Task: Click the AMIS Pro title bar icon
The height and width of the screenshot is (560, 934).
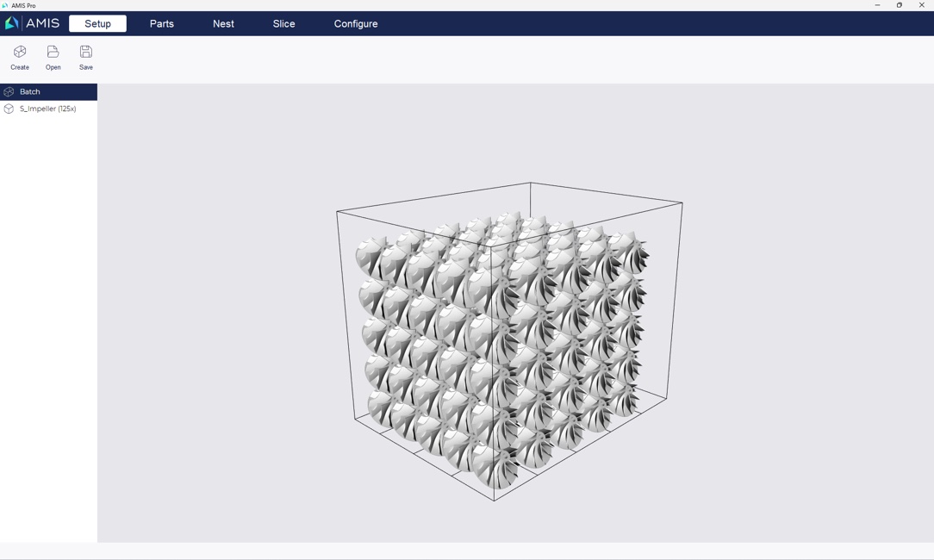Action: click(x=5, y=5)
